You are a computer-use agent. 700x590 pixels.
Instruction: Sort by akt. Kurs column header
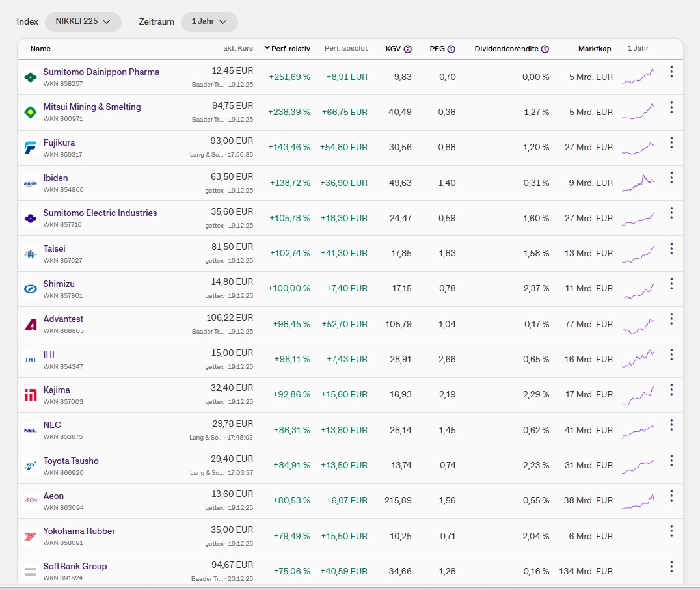[x=238, y=49]
